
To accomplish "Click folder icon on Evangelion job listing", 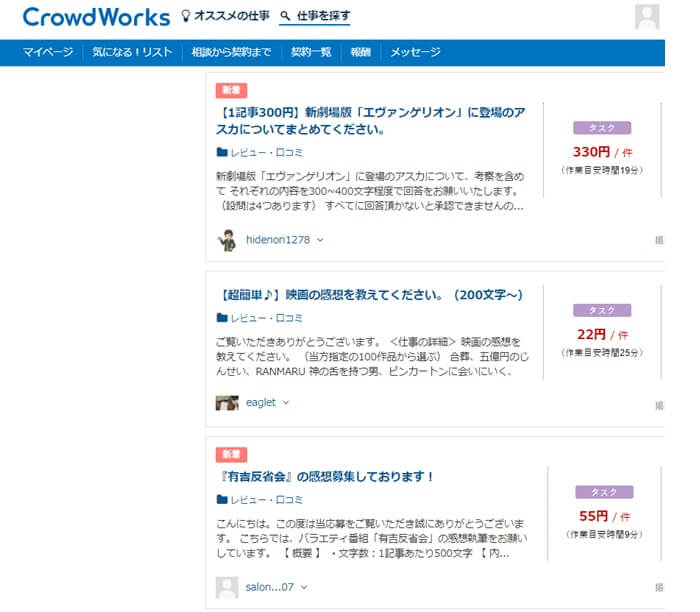I will click(x=222, y=153).
